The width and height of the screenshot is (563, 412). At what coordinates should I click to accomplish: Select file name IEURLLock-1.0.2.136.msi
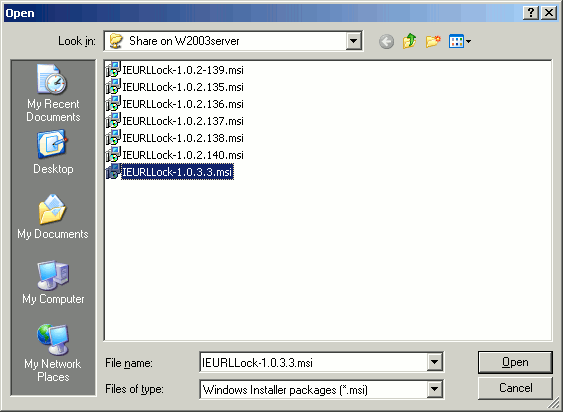point(183,104)
